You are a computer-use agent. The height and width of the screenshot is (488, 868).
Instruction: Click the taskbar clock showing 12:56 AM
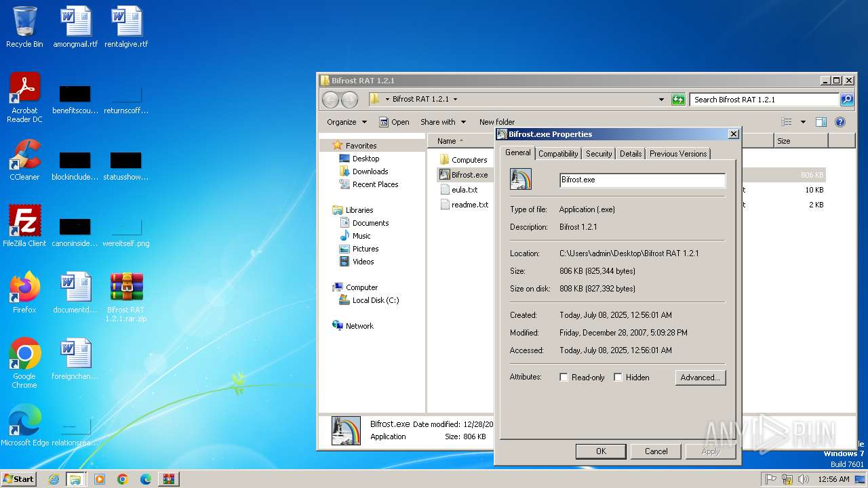833,479
